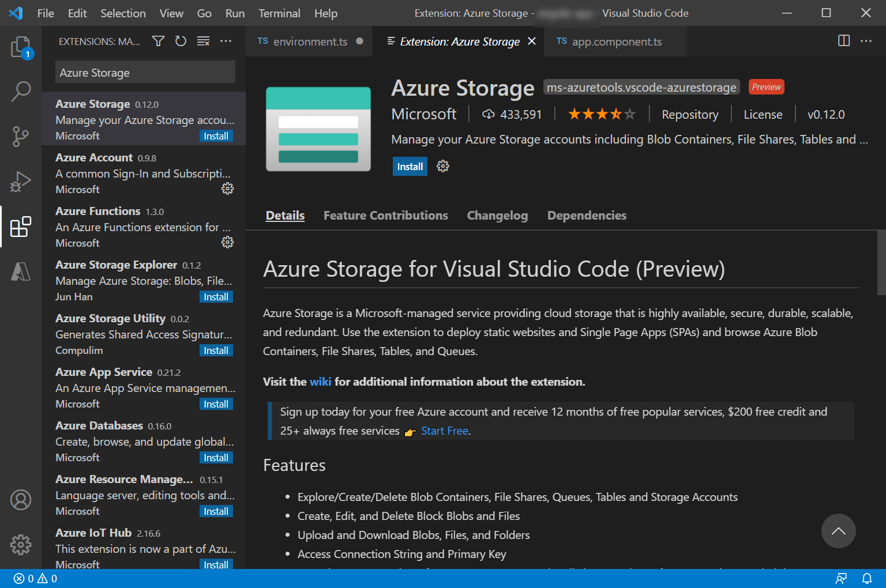This screenshot has width=886, height=588.
Task: Open the Manage gear in activity bar
Action: point(21,544)
